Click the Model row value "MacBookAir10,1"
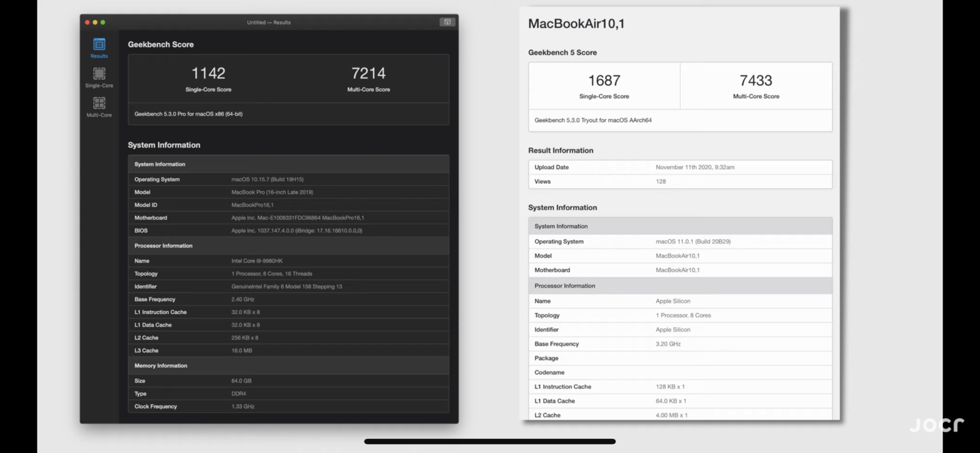The height and width of the screenshot is (453, 980). pyautogui.click(x=677, y=256)
